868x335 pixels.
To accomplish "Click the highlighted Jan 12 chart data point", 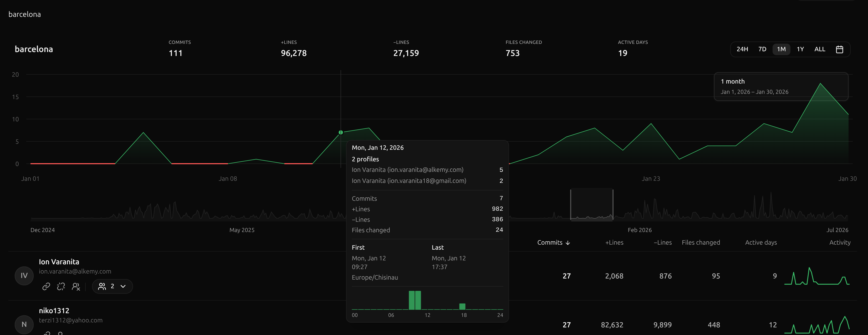I will pos(341,132).
